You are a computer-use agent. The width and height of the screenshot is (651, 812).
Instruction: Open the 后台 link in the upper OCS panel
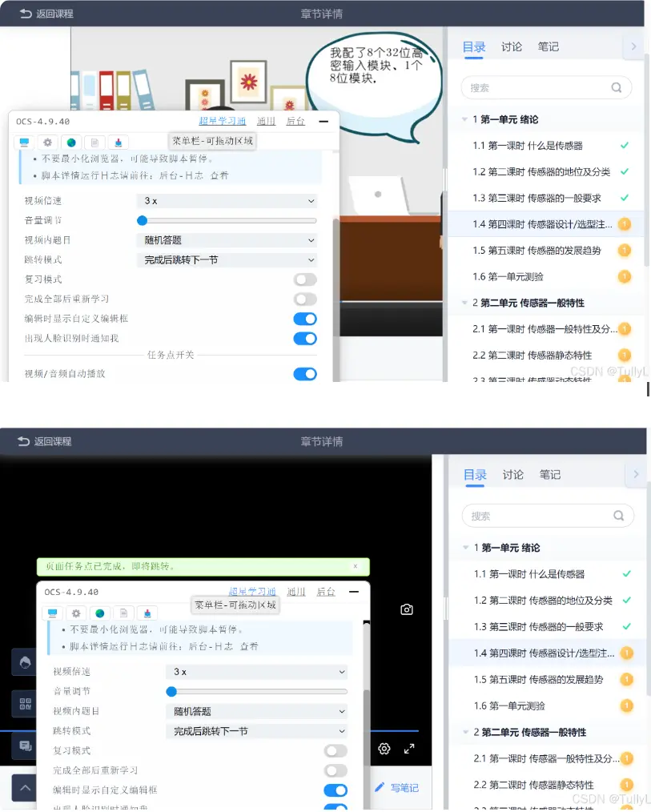pyautogui.click(x=295, y=121)
